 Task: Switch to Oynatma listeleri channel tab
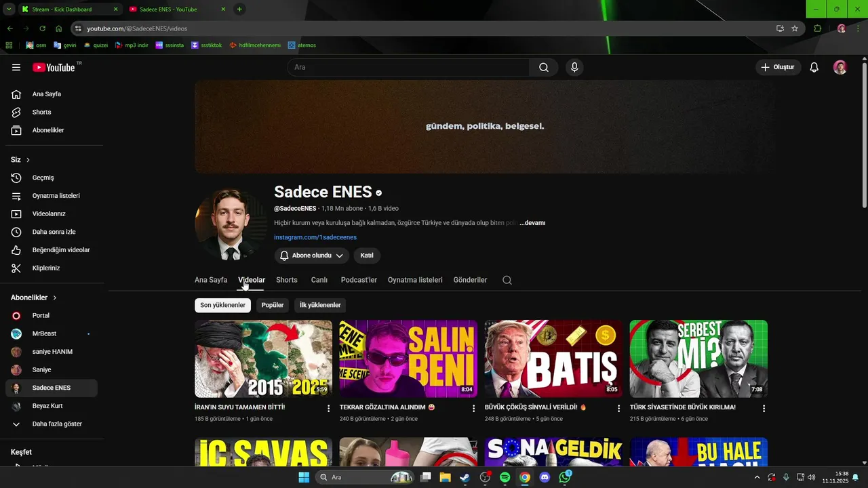415,280
